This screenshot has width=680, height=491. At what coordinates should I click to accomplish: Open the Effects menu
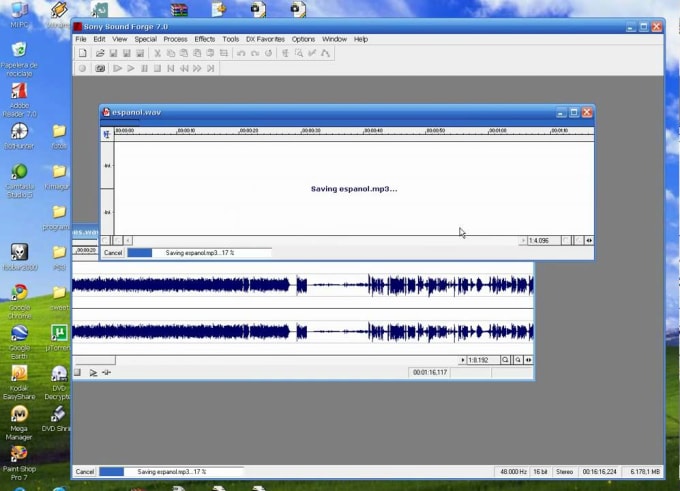click(205, 39)
